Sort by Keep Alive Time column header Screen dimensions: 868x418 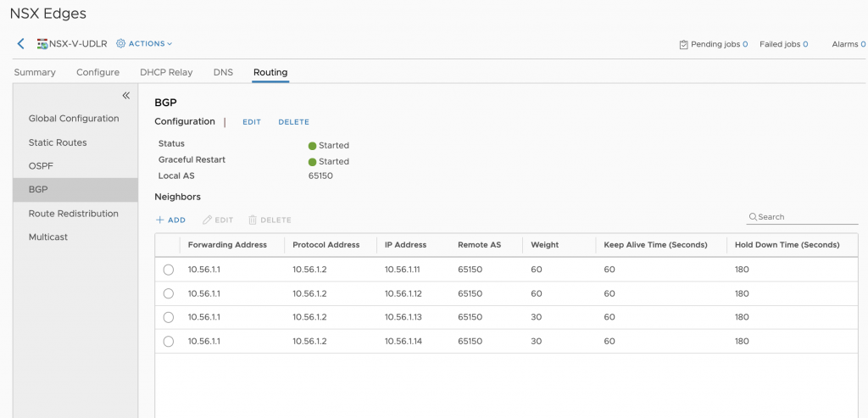tap(655, 245)
